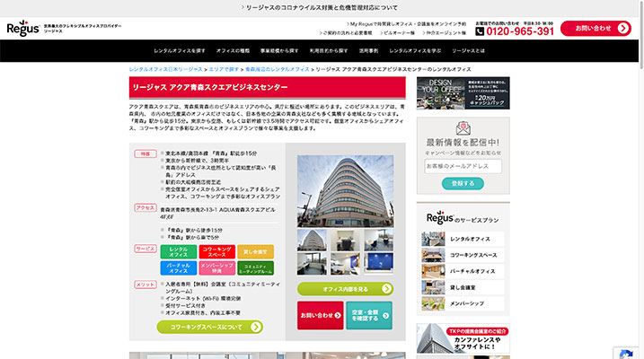Go to 青森周辺のレンタルオフィス breadcrumb

click(278, 69)
